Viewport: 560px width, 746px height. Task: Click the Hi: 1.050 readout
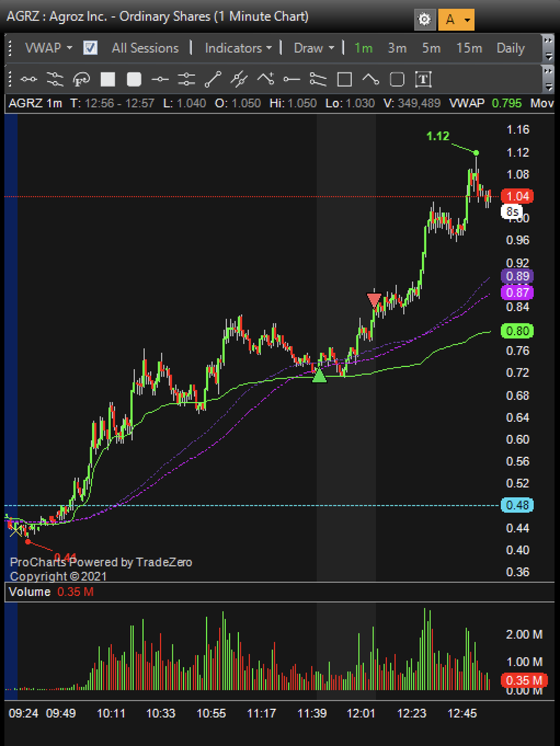pos(293,103)
